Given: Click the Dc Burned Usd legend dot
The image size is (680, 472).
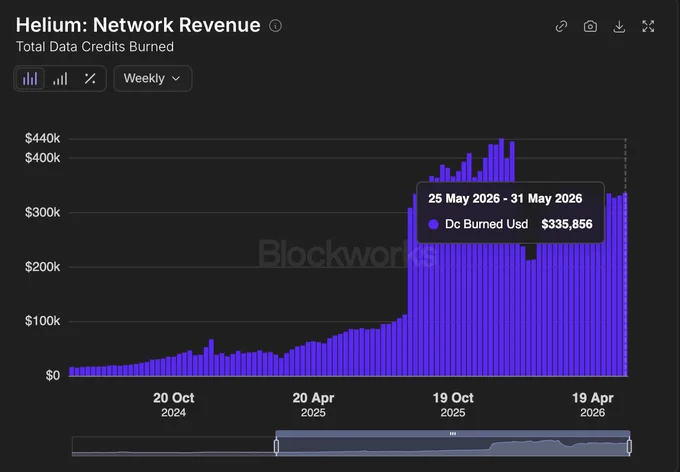Looking at the screenshot, I should (x=433, y=224).
